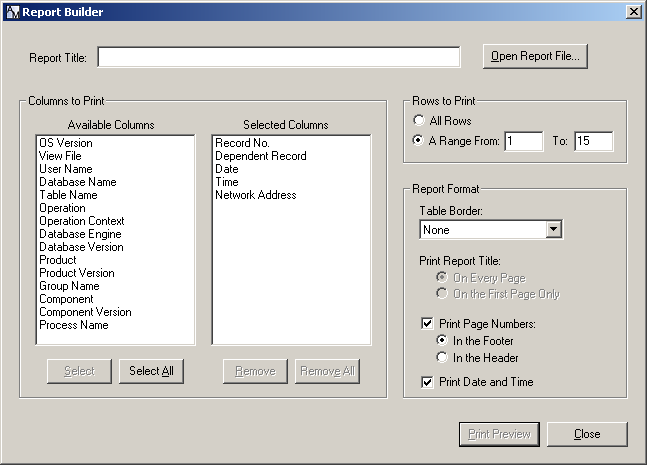This screenshot has width=647, height=465.
Task: Click the Report Title text field
Action: 278,57
